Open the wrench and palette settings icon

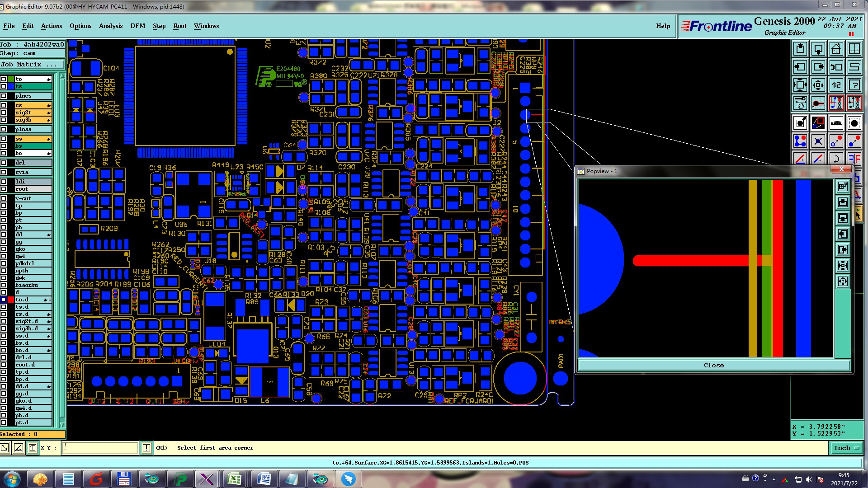click(x=800, y=103)
